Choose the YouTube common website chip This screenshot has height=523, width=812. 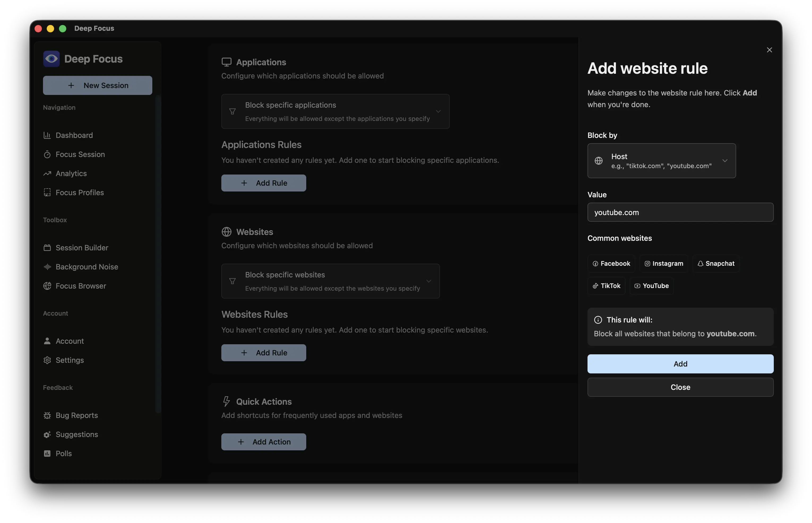tap(652, 286)
